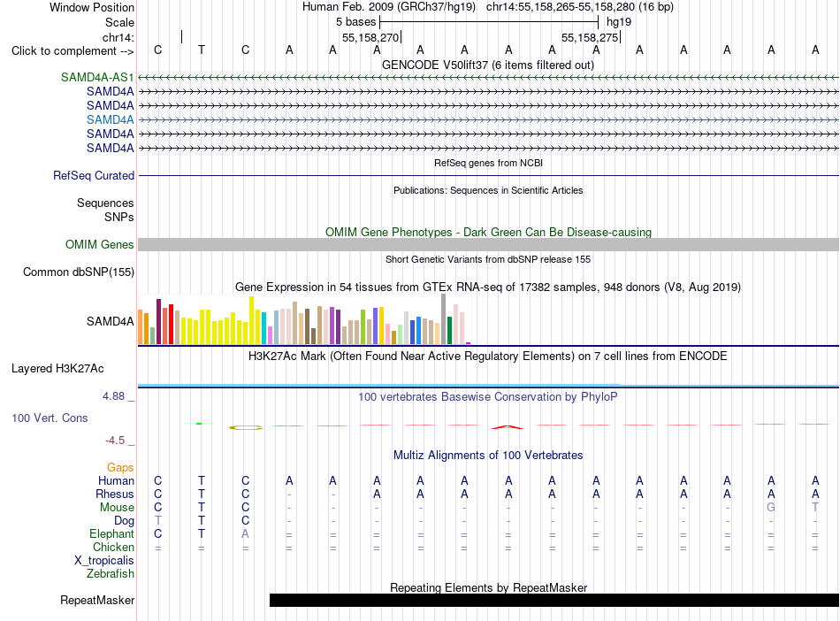Select the Zebrafish species label
The height and width of the screenshot is (621, 840).
pos(111,573)
